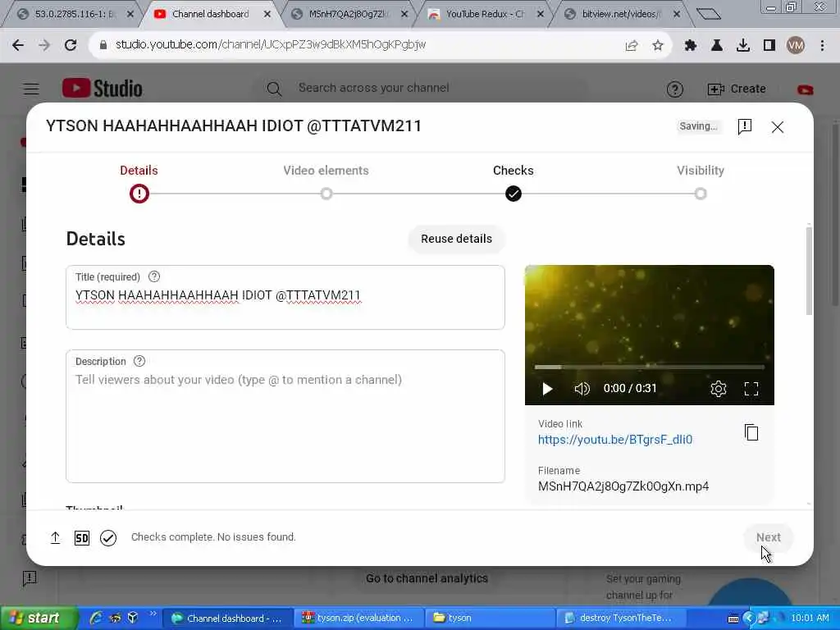Open YouTube Studio hamburger menu
Viewport: 840px width, 630px height.
(x=32, y=89)
